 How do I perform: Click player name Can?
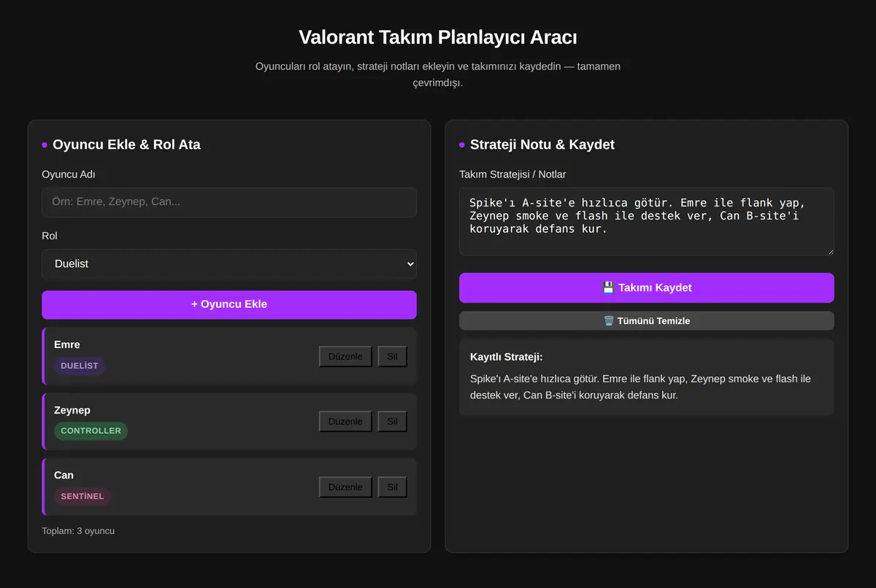64,475
